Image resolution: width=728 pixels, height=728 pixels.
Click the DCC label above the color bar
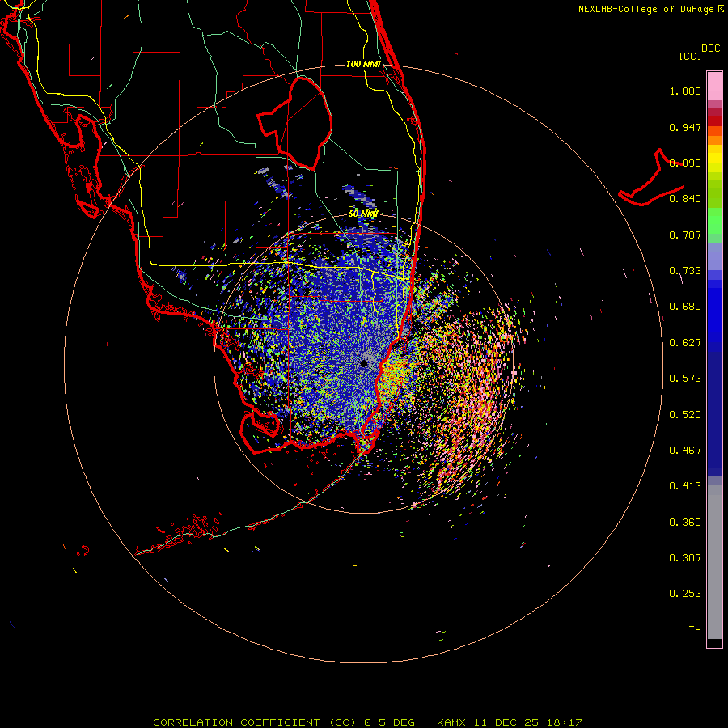point(710,49)
